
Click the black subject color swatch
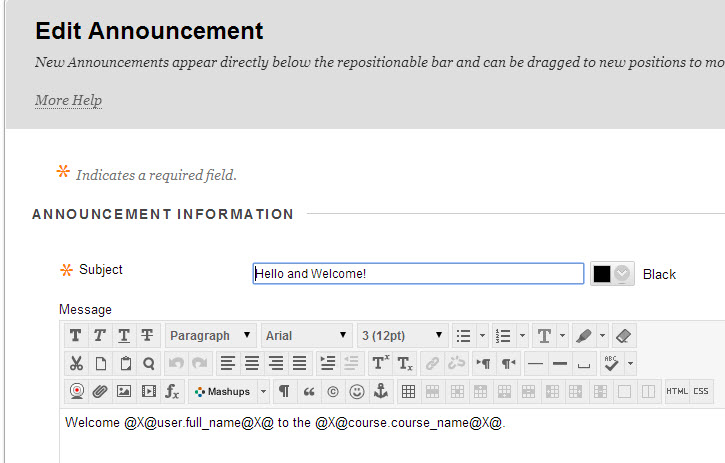pos(602,274)
